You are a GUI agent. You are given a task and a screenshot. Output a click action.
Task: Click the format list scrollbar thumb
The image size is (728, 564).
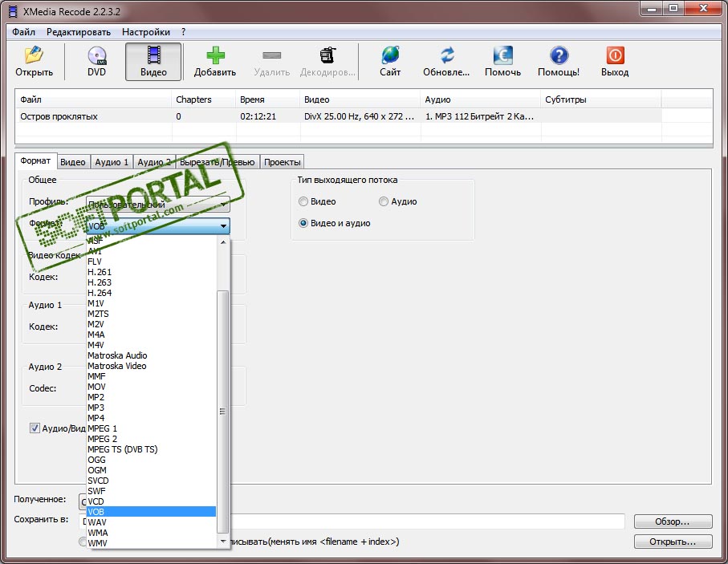(x=223, y=412)
